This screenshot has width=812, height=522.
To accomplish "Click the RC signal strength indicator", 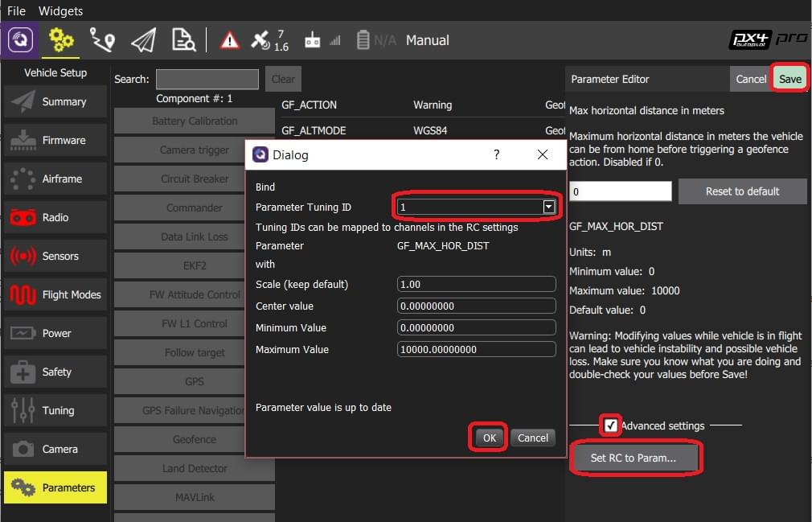I will [x=334, y=39].
